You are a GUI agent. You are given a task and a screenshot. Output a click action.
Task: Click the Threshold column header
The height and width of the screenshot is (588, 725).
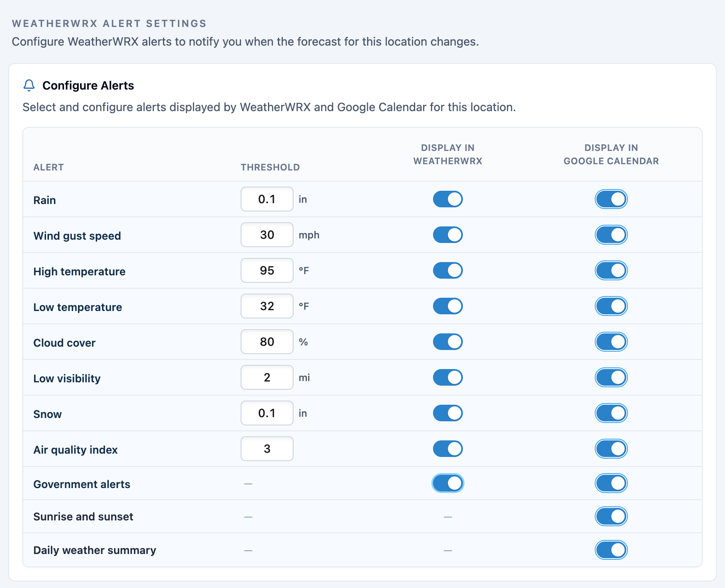point(270,167)
